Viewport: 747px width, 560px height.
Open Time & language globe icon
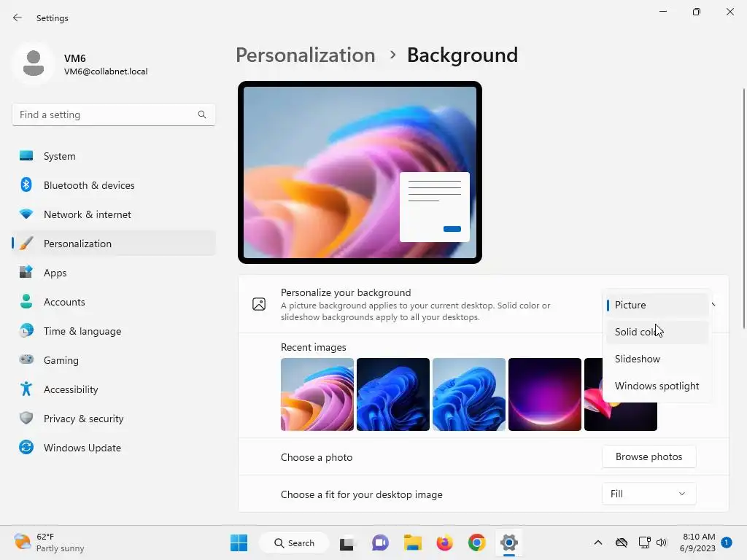26,330
